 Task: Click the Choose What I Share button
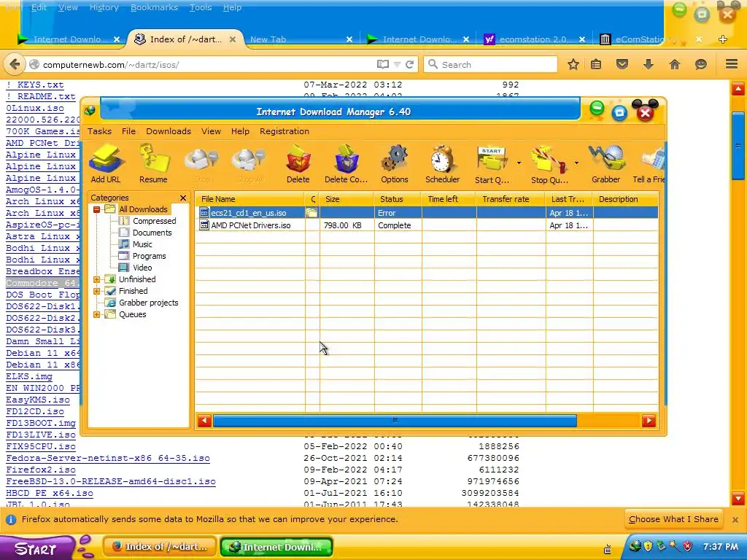click(x=673, y=519)
